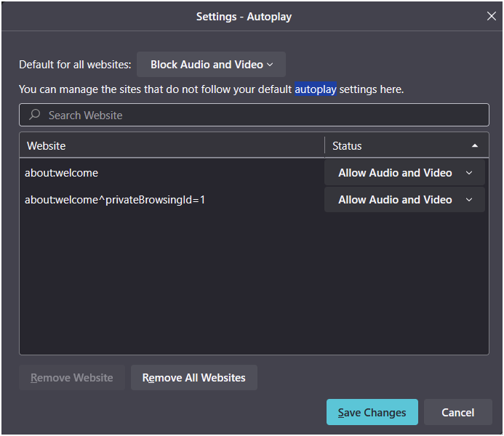The height and width of the screenshot is (436, 504).
Task: Click highlighted autoplay word in description
Action: [x=316, y=89]
